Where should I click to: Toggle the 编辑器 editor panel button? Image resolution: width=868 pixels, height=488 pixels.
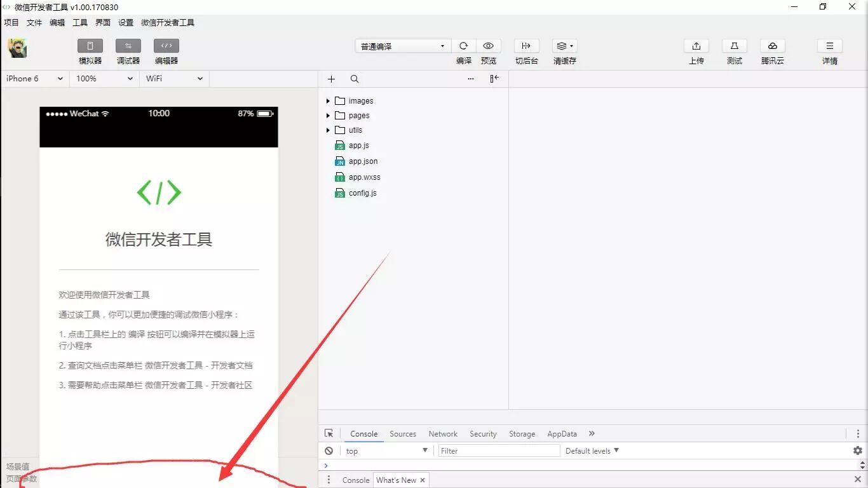point(166,46)
